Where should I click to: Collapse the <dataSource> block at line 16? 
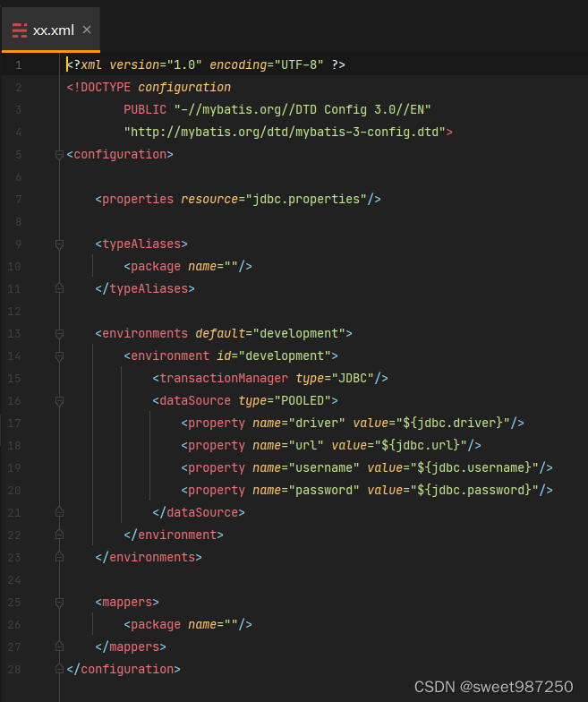59,401
